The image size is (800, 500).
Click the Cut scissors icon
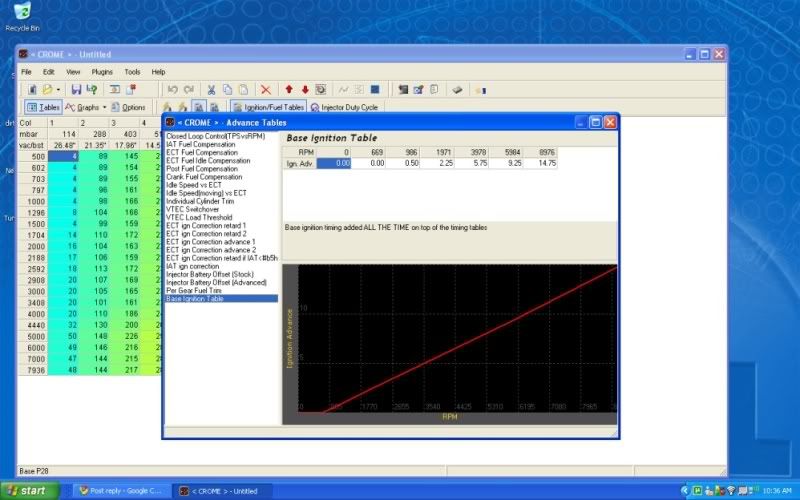(x=211, y=90)
